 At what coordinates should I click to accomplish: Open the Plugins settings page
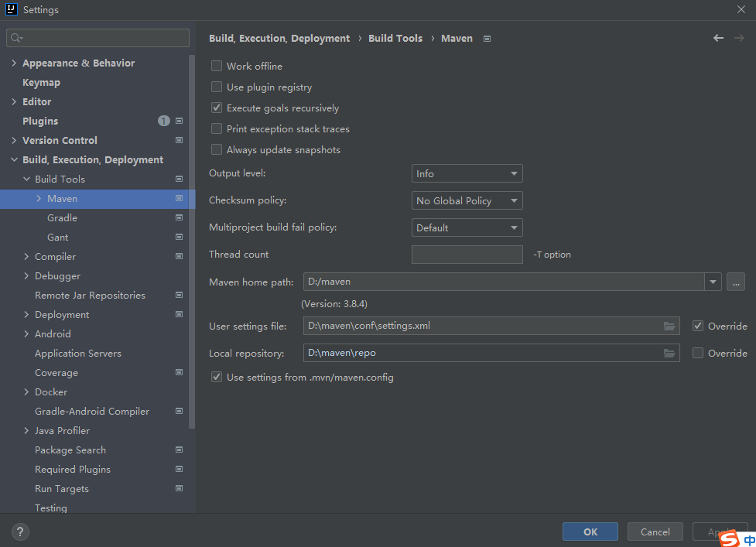coord(40,121)
